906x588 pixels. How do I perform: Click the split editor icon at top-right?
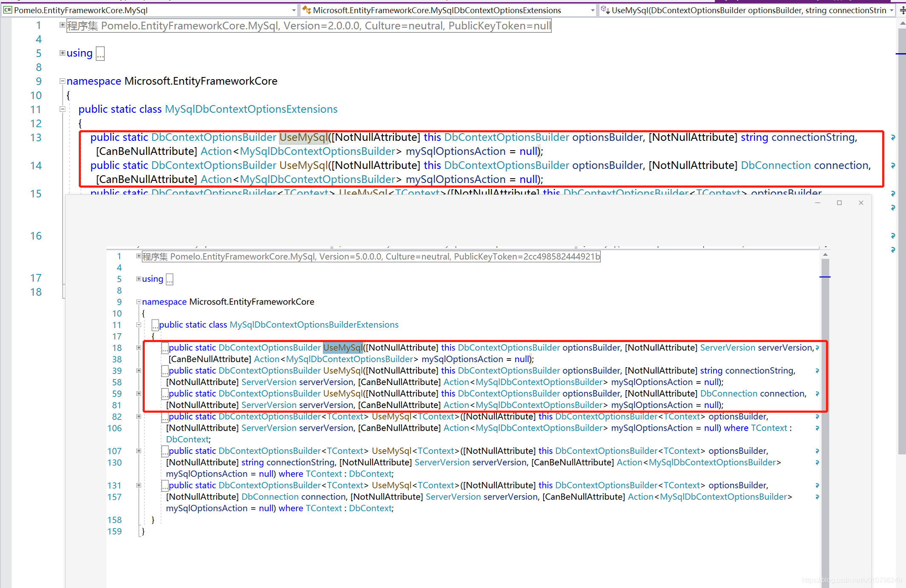click(x=902, y=10)
